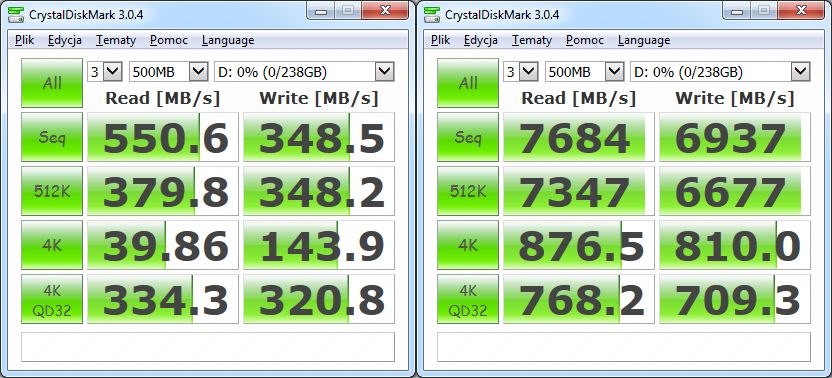This screenshot has height=378, width=832.
Task: Run Seq test in right window
Action: click(x=468, y=137)
